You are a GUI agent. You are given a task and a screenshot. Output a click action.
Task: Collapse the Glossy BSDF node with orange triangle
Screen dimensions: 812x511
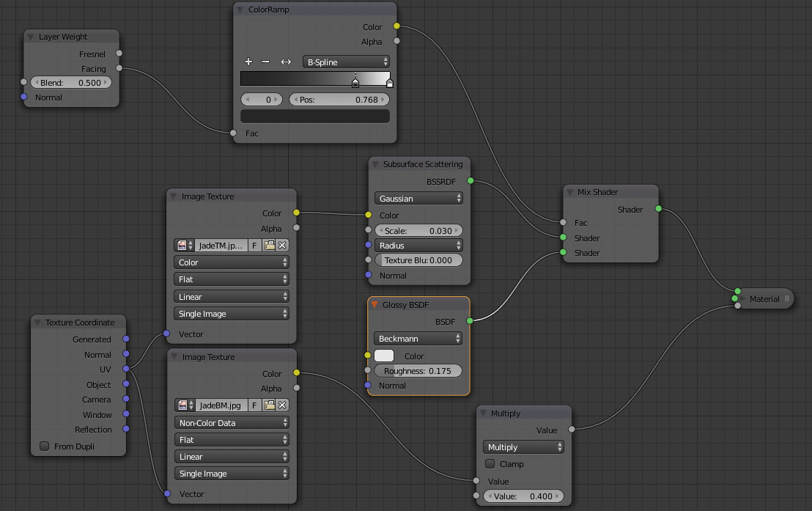[x=374, y=305]
